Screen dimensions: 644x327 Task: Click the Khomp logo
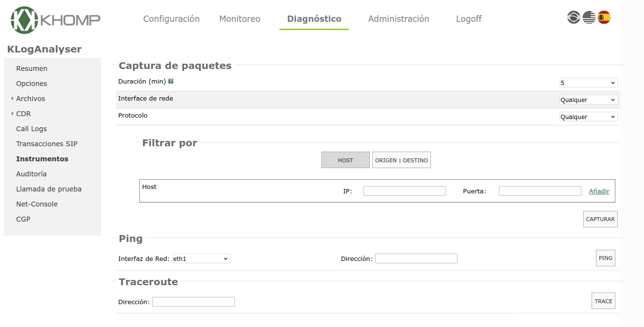[55, 20]
